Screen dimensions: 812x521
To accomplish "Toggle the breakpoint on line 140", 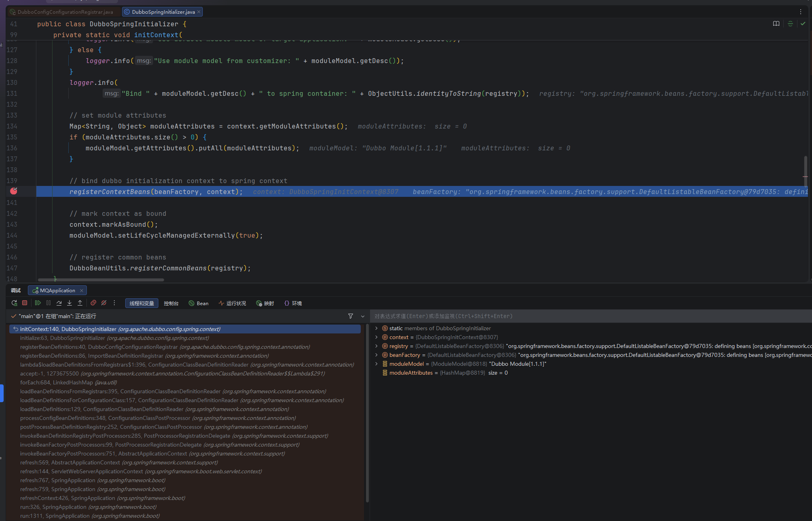I will pos(14,191).
